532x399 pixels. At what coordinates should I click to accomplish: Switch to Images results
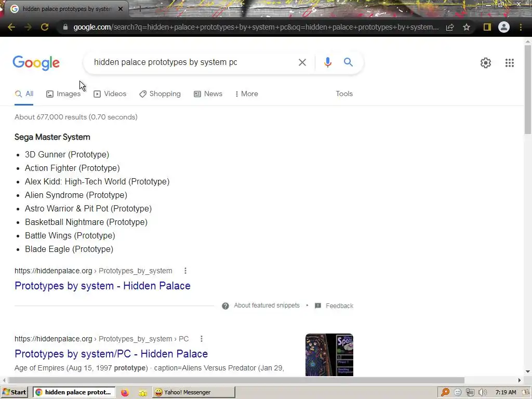pos(63,94)
